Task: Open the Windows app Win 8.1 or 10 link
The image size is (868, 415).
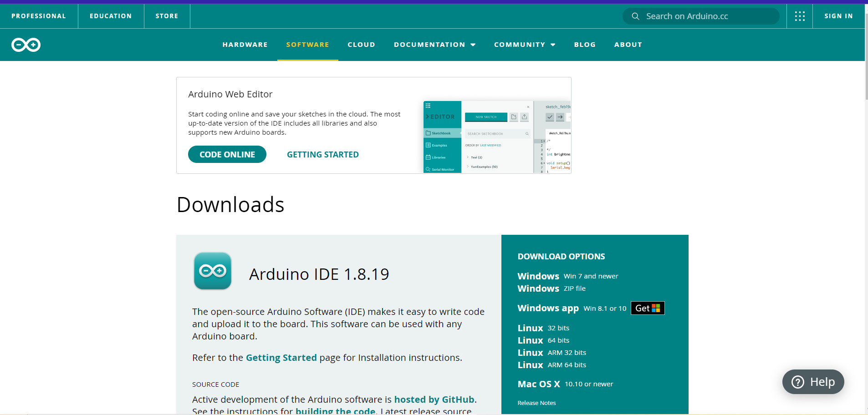Action: [572, 308]
